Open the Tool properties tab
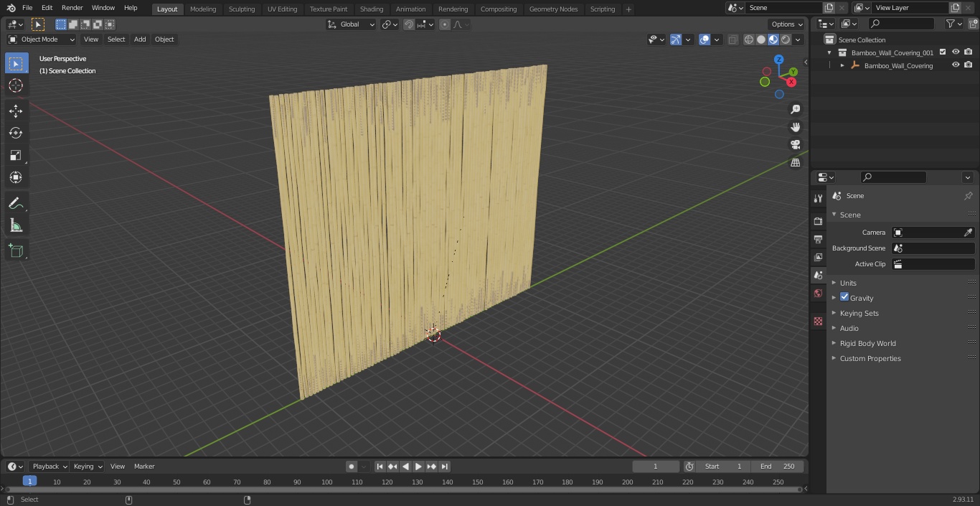 click(x=818, y=198)
